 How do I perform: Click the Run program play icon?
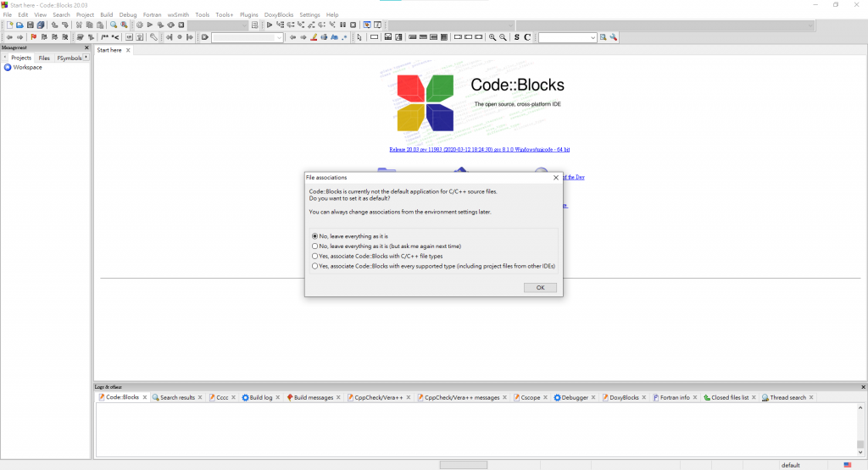(x=149, y=25)
